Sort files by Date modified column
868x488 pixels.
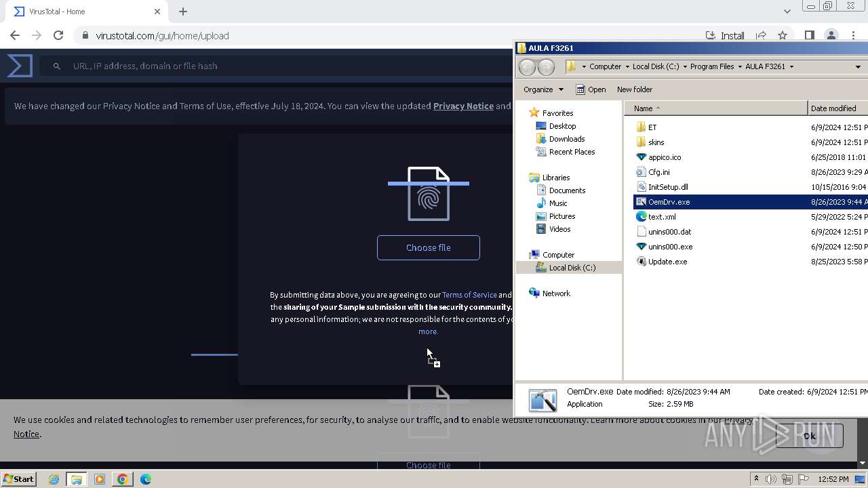[838, 108]
